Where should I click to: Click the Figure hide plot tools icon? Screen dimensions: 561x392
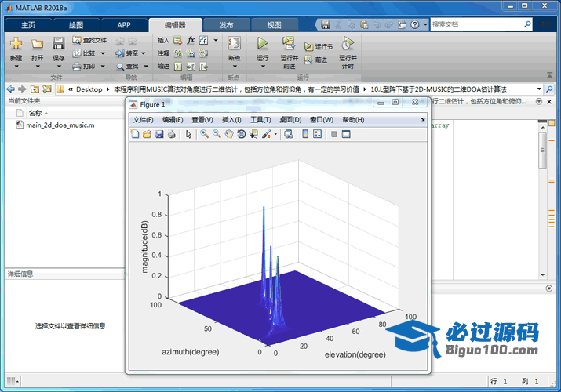click(x=333, y=134)
